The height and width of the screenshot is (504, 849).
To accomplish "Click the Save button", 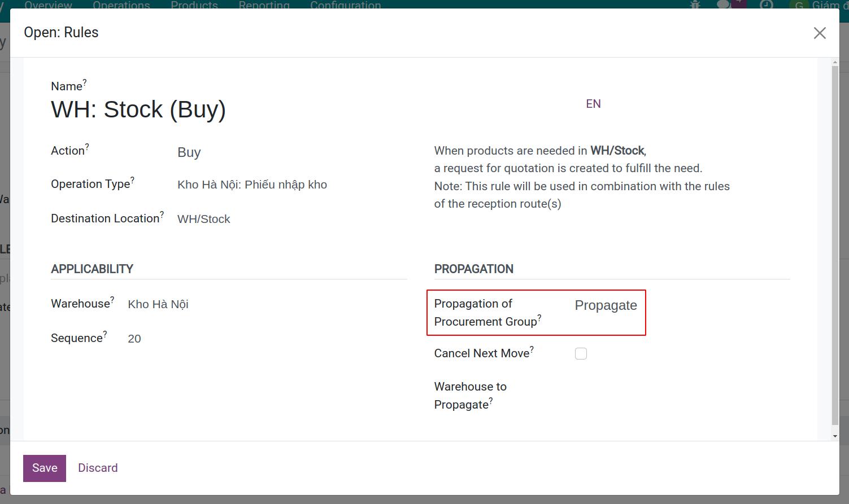I will pyautogui.click(x=45, y=468).
